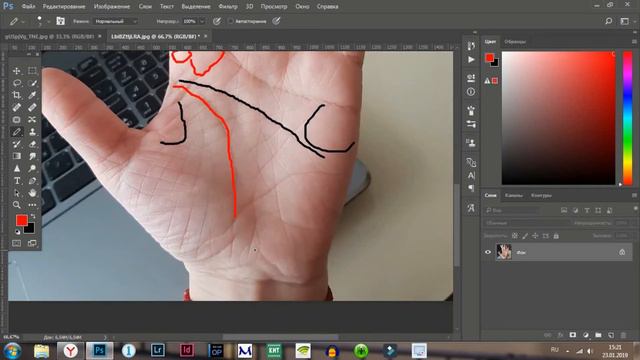Reset to default black and white colors
Viewport: 640px width, 360px height.
17,232
